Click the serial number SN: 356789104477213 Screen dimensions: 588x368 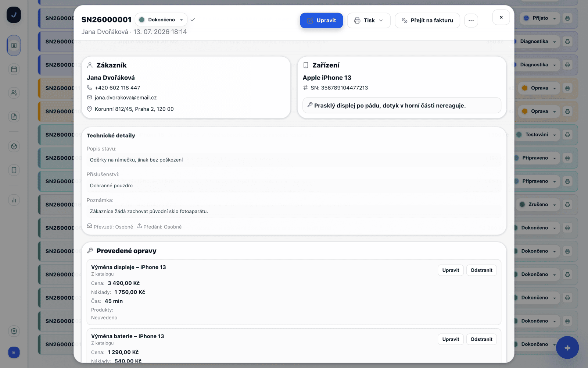339,88
